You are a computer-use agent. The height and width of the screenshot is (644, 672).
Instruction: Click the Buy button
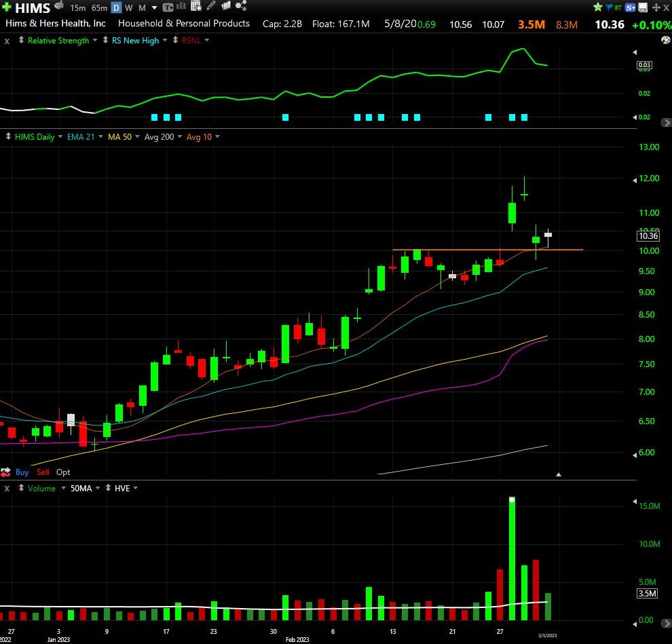22,472
